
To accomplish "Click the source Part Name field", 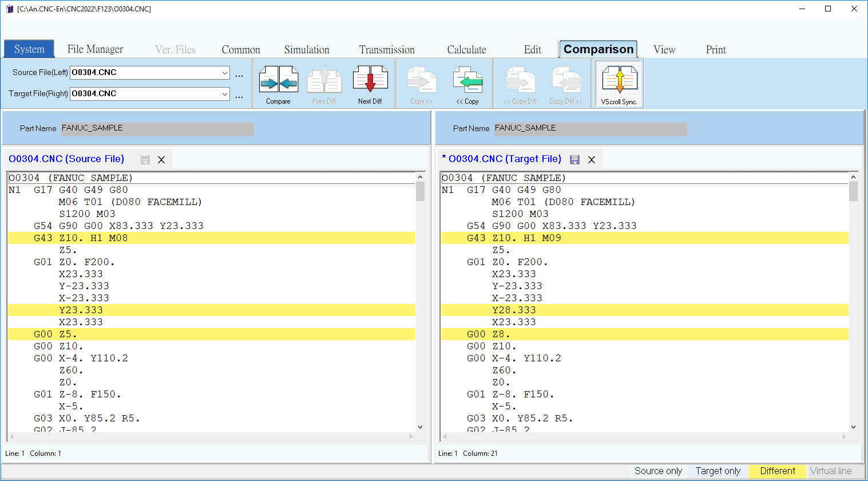I will click(x=157, y=128).
